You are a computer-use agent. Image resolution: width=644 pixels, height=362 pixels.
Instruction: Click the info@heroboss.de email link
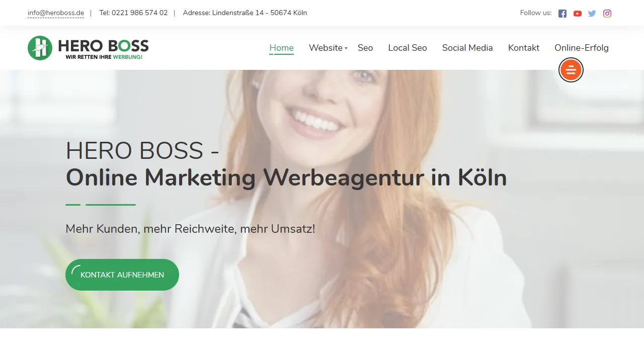click(x=55, y=13)
